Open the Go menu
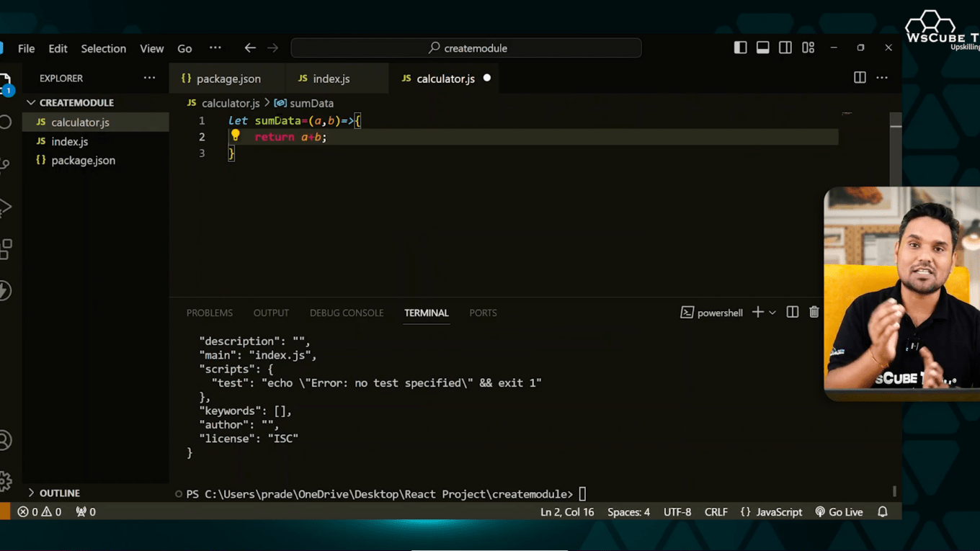The image size is (980, 551). point(184,48)
